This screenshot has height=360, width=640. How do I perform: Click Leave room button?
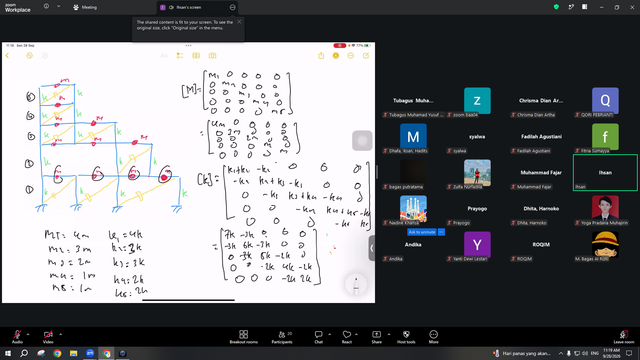[624, 337]
